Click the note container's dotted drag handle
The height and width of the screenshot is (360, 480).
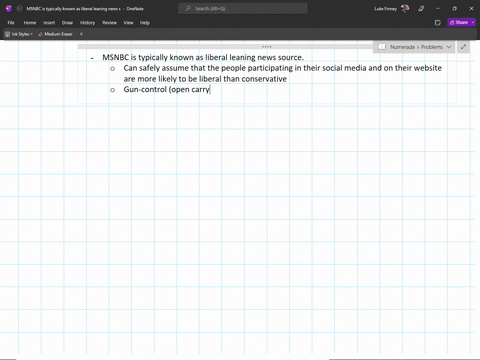[267, 47]
